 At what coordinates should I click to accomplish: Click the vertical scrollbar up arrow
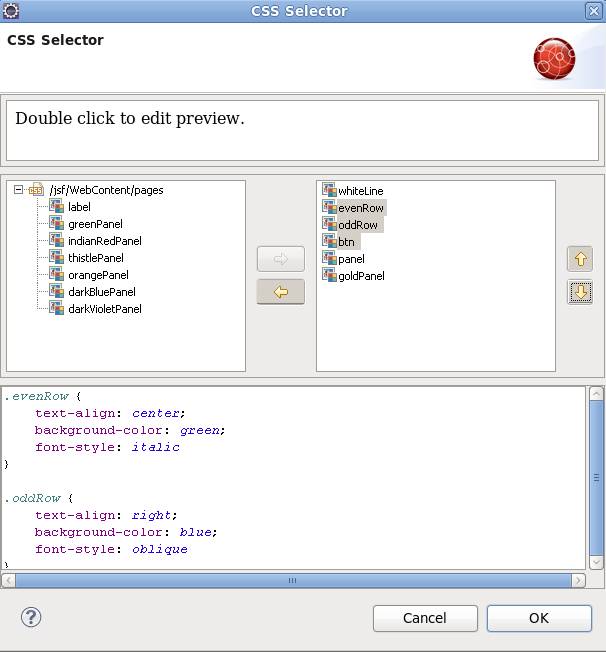tap(596, 393)
